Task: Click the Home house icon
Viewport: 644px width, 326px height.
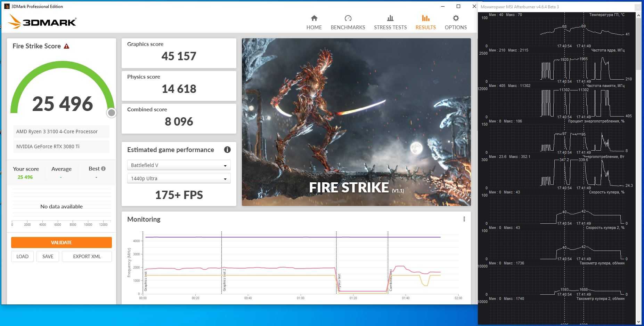Action: 314,18
